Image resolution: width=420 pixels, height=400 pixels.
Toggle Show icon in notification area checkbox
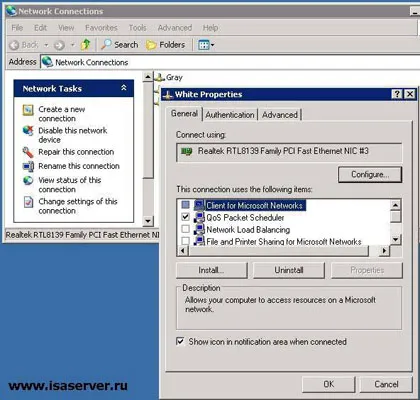point(180,341)
